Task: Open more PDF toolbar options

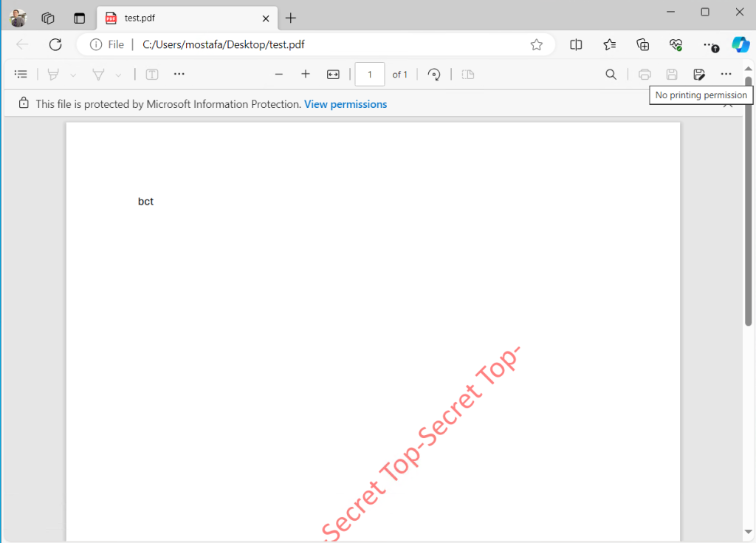Action: [x=726, y=75]
